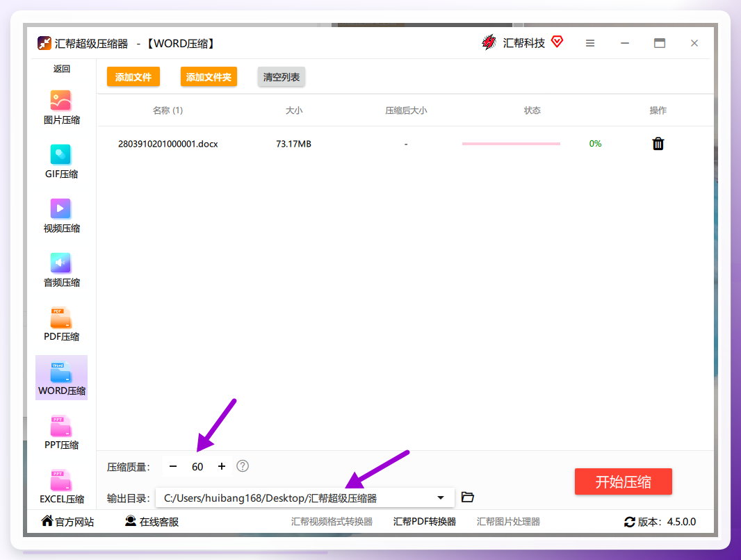Click the compression quality value 60
741x560 pixels.
point(197,467)
